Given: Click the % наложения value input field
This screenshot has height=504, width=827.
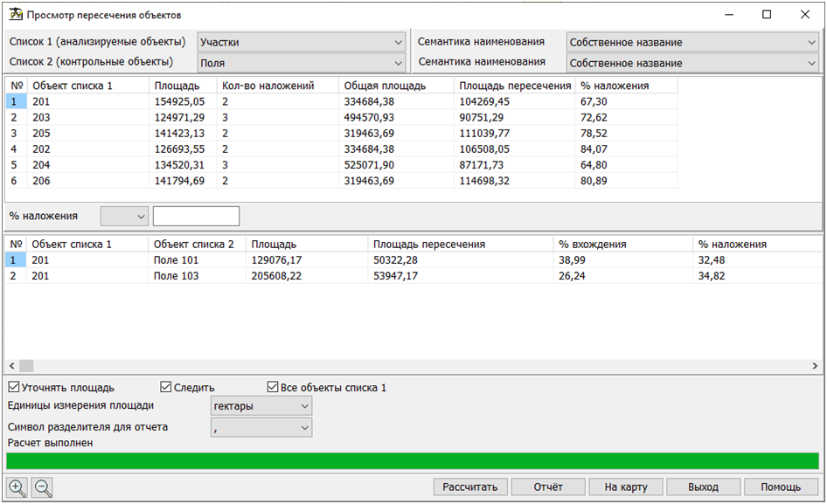Looking at the screenshot, I should coord(194,215).
